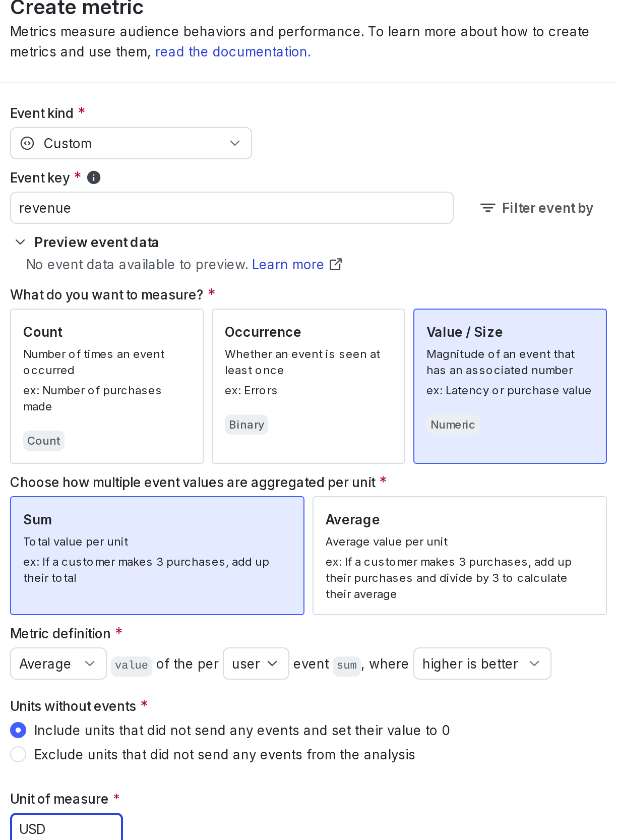Viewport: 617px width, 840px height.
Task: Click the Event key info icon
Action: [94, 177]
